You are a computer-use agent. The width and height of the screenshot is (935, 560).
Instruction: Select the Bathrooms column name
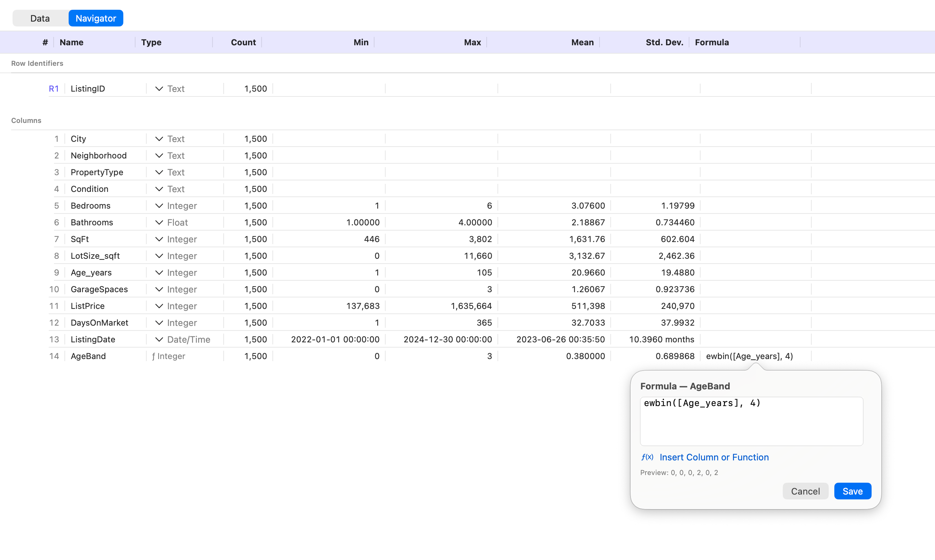92,222
